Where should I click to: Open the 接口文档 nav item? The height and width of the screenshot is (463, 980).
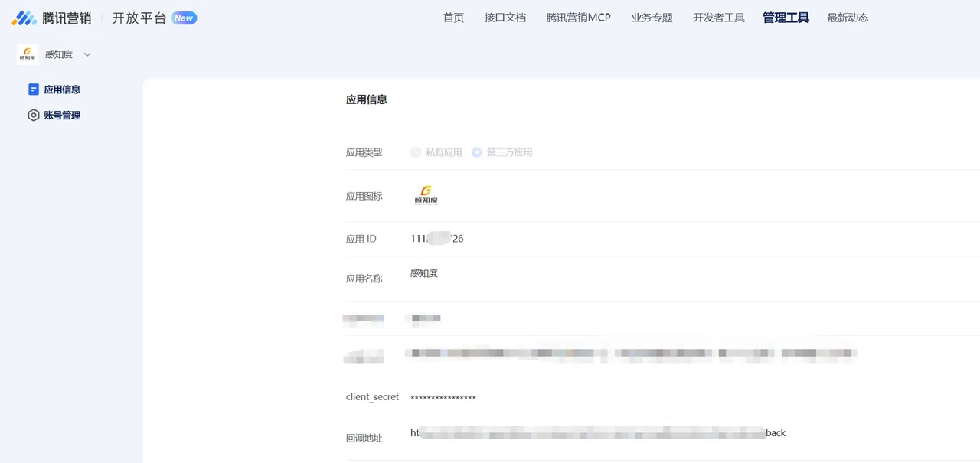(x=505, y=18)
